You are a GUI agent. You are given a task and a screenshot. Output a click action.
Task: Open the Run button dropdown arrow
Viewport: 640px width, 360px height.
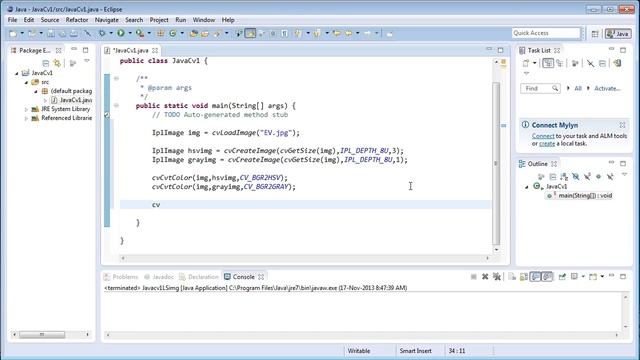[x=130, y=33]
